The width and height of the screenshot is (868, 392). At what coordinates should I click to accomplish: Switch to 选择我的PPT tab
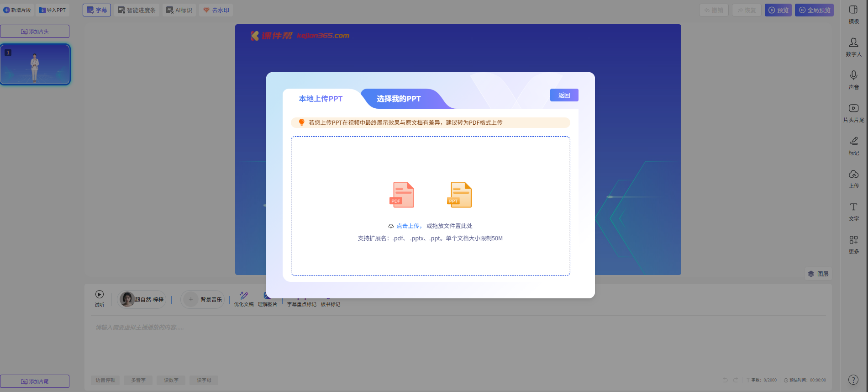tap(399, 99)
